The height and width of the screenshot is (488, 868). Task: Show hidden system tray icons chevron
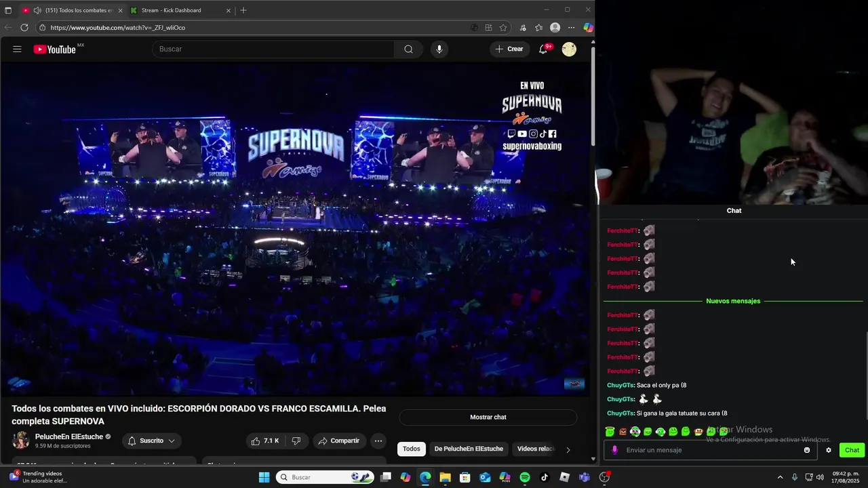[780, 477]
